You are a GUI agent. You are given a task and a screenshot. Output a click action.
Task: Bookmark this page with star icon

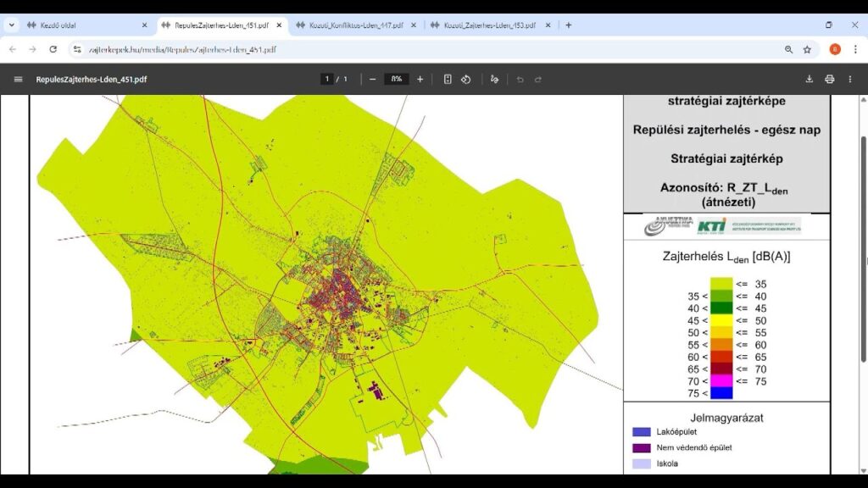(807, 49)
